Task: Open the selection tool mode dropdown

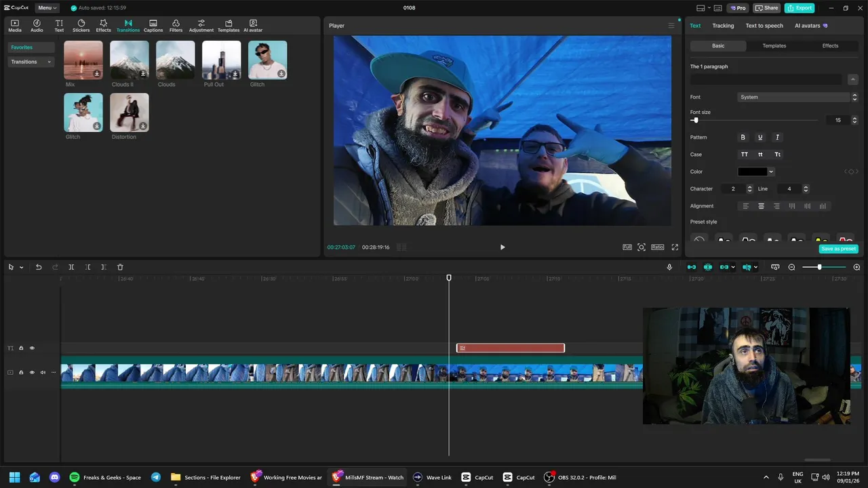Action: coord(21,267)
